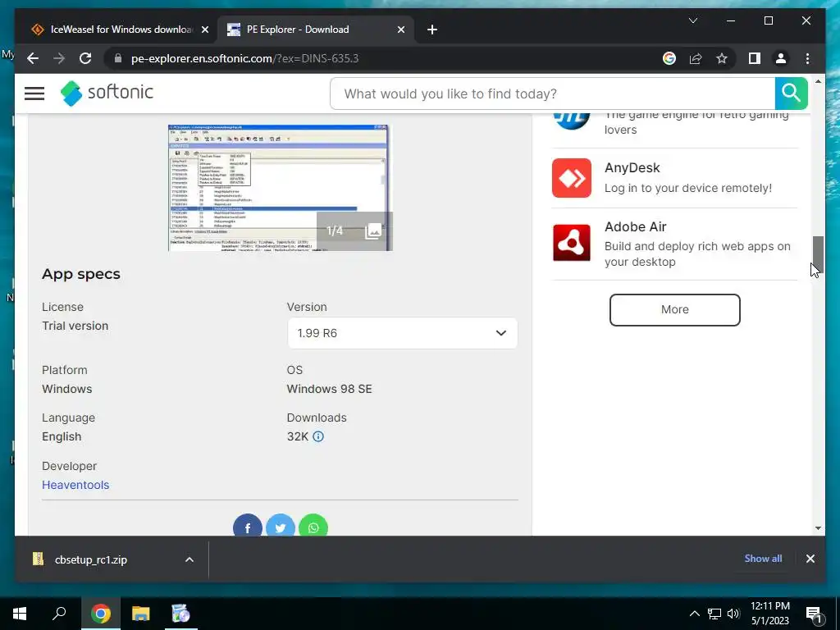Show downloads count info tooltip icon

click(x=318, y=436)
